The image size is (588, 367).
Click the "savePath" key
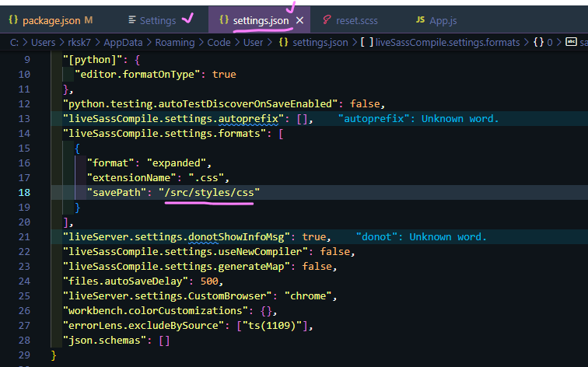[x=117, y=193]
